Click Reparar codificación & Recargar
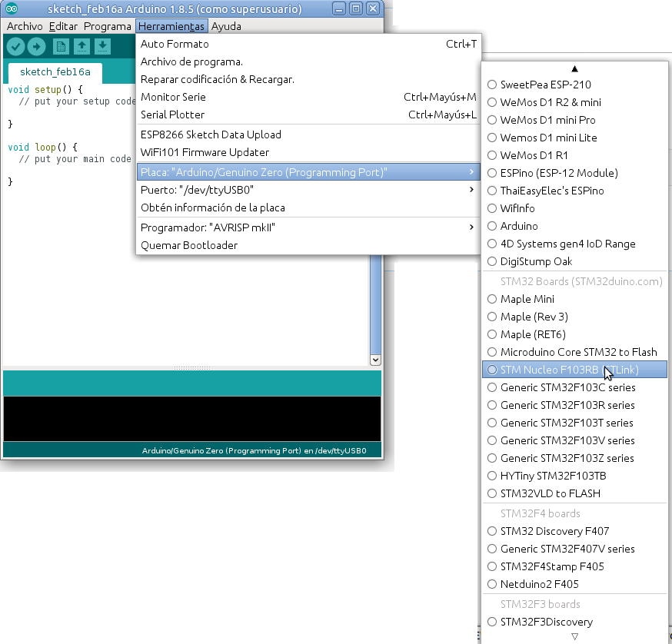672x644 pixels. [308, 79]
